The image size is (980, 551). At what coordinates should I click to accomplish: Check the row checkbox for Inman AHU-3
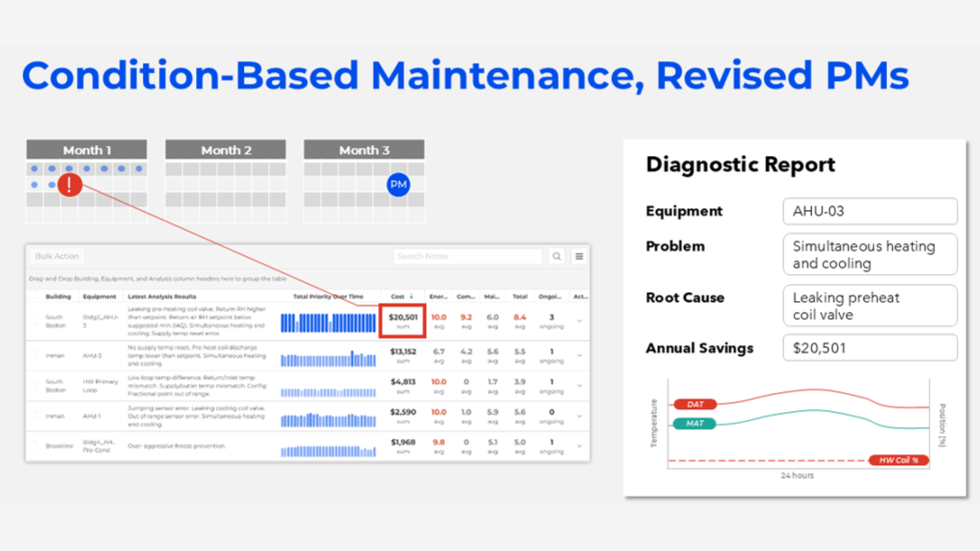point(34,356)
